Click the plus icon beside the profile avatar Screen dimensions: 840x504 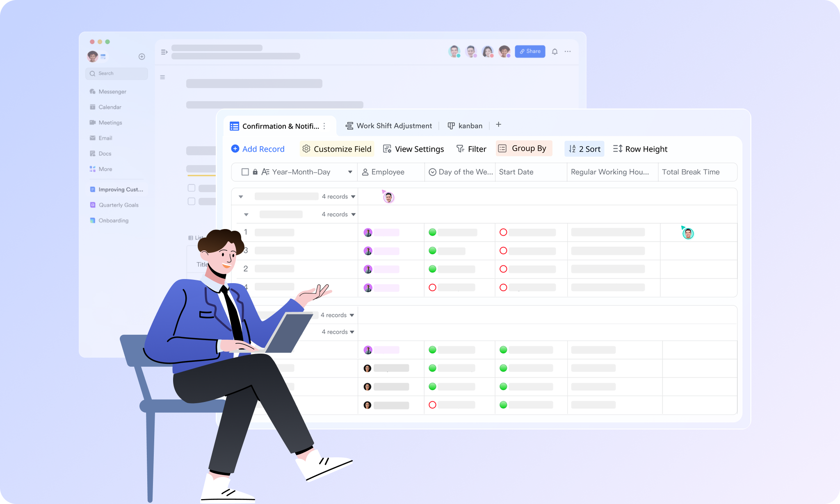(x=142, y=57)
